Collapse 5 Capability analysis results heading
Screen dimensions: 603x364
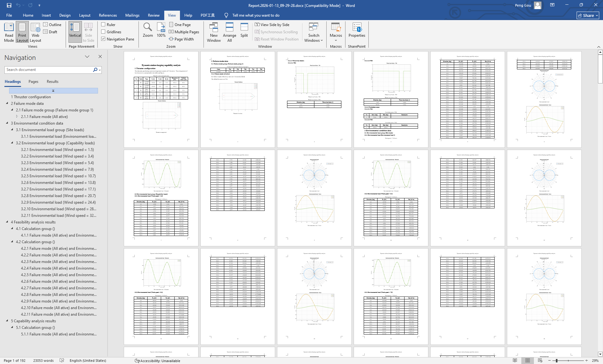[x=7, y=321]
